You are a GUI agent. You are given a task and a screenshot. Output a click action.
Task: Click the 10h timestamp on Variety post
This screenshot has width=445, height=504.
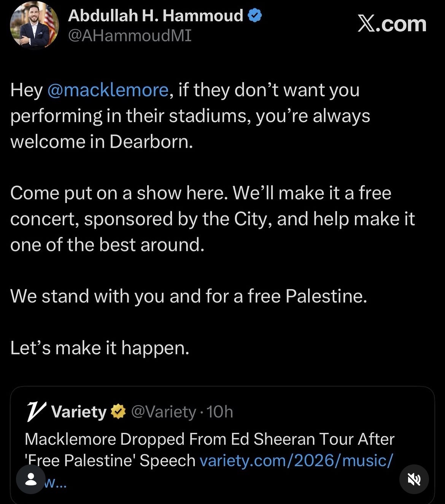[x=220, y=412]
